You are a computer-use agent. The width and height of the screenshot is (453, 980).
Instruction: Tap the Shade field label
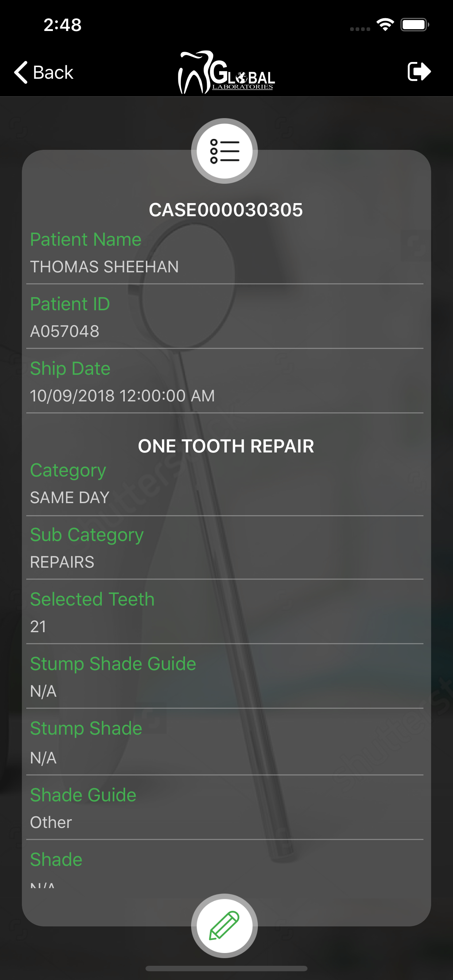(56, 859)
